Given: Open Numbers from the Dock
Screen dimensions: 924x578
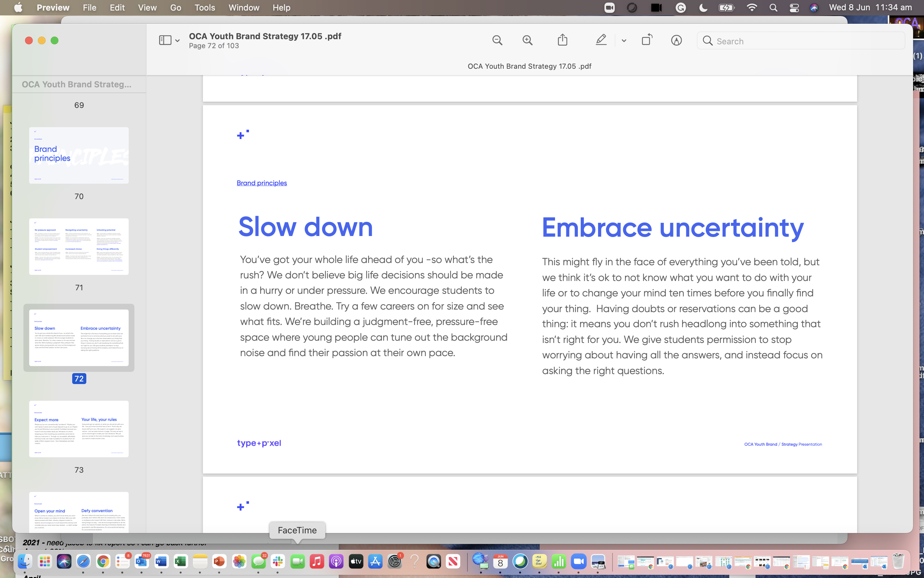Looking at the screenshot, I should coord(559,561).
